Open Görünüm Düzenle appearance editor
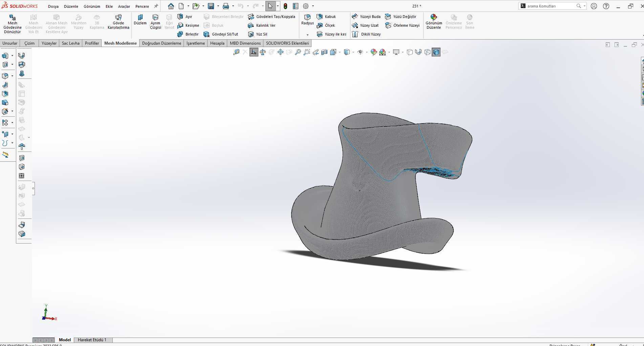This screenshot has height=346, width=644. [x=434, y=22]
